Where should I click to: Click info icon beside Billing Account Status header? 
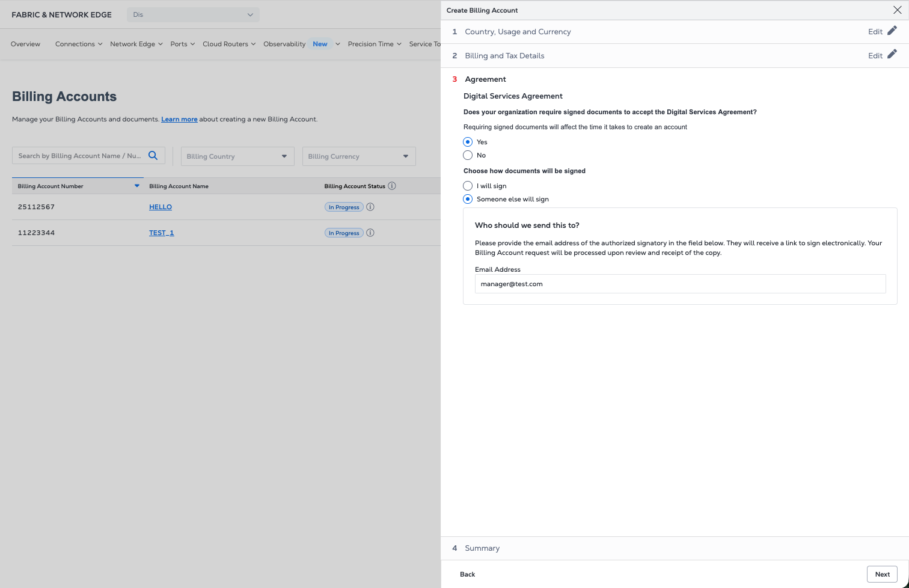pos(392,186)
